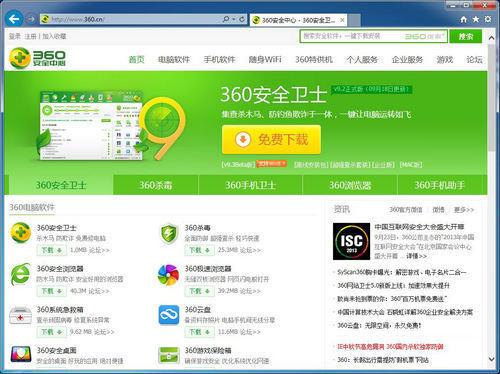Open the 360官方微信 link
The width and height of the screenshot is (500, 374).
406,210
